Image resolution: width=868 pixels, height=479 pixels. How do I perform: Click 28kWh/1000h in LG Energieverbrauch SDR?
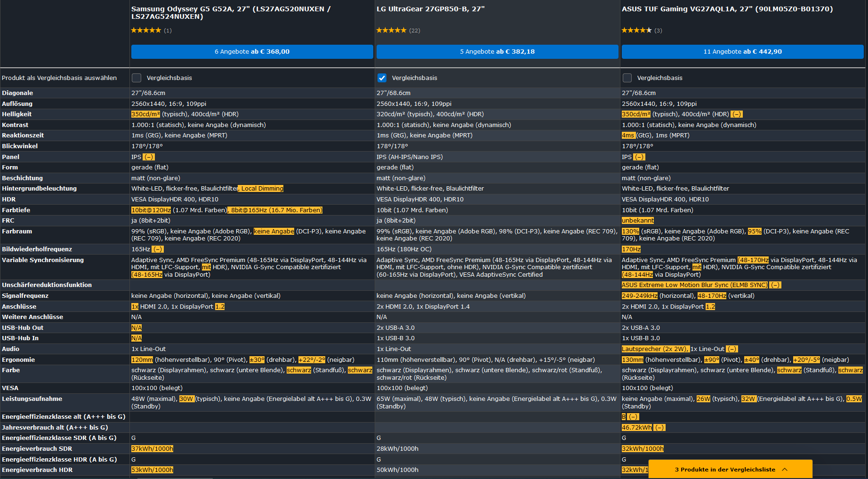tap(397, 449)
